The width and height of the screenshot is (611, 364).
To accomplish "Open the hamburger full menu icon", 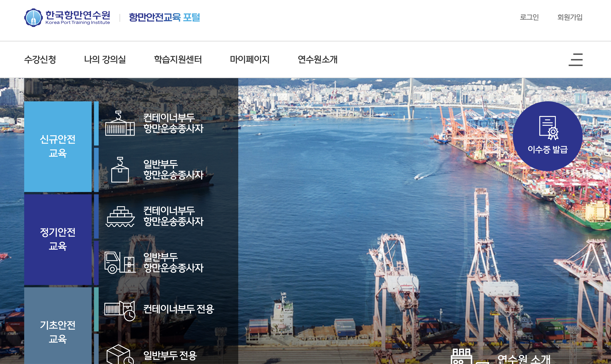I will pos(575,60).
